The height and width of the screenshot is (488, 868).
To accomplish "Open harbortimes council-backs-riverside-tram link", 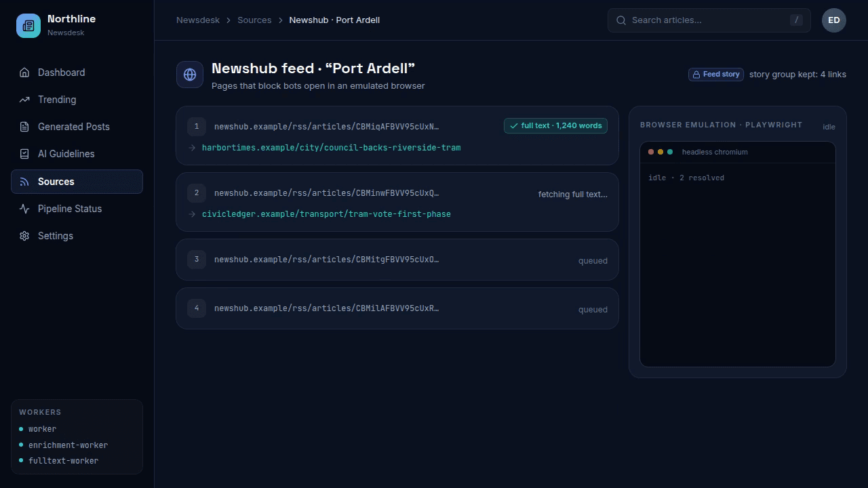I will click(332, 148).
